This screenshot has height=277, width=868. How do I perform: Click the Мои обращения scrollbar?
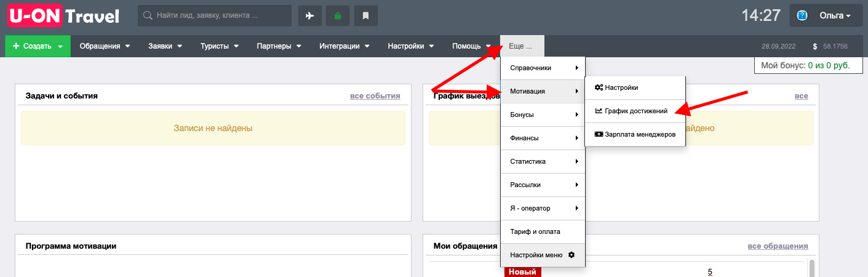point(811,268)
